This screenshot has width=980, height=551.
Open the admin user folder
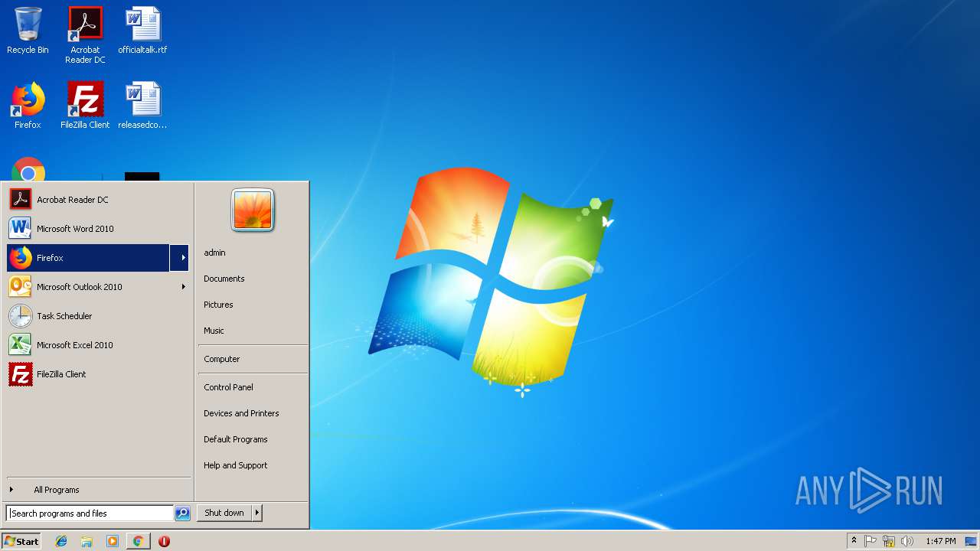click(252, 253)
